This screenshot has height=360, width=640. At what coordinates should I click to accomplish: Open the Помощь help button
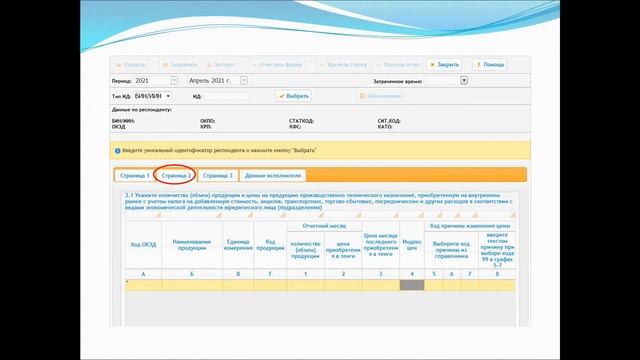(x=490, y=65)
